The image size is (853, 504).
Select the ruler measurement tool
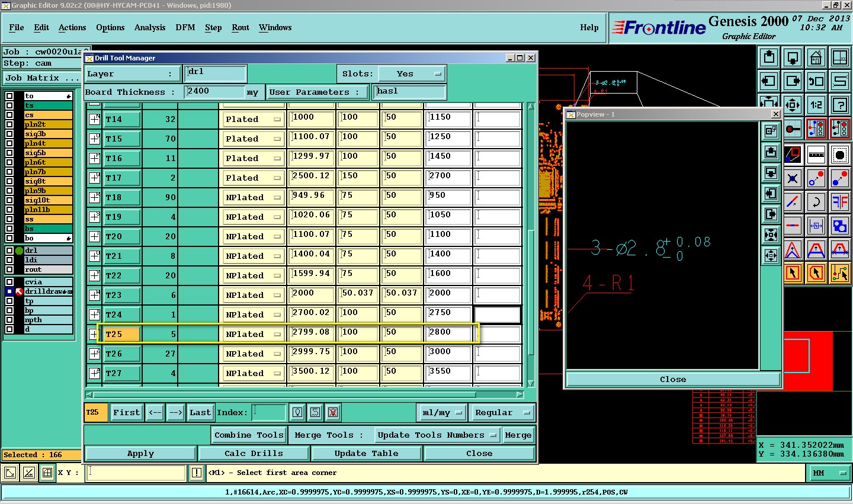816,155
